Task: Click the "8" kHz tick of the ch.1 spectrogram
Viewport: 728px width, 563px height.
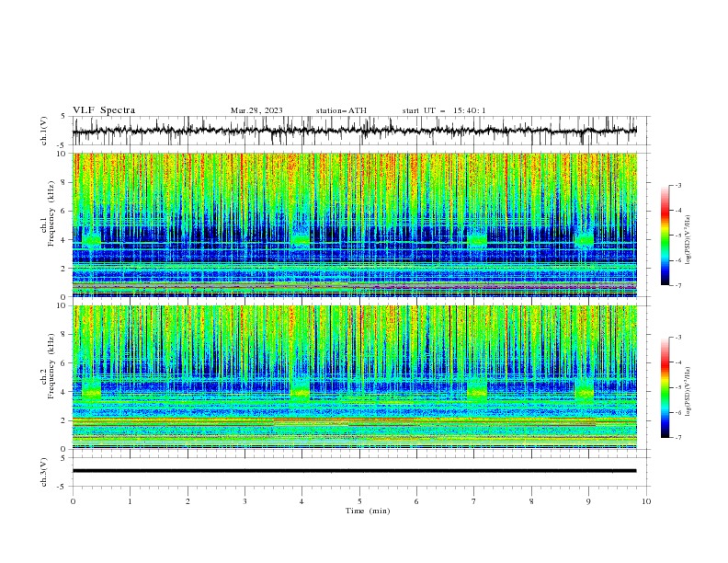Action: point(65,182)
